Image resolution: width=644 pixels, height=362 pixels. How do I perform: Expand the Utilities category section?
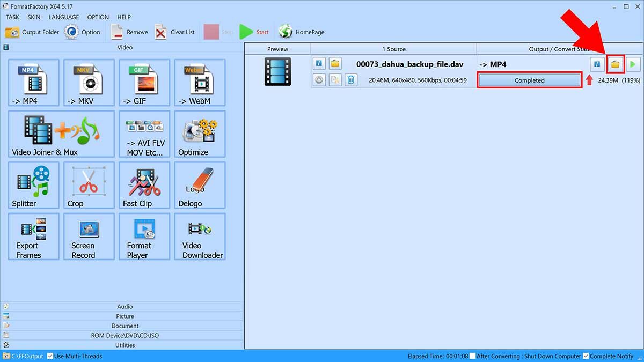pyautogui.click(x=125, y=345)
